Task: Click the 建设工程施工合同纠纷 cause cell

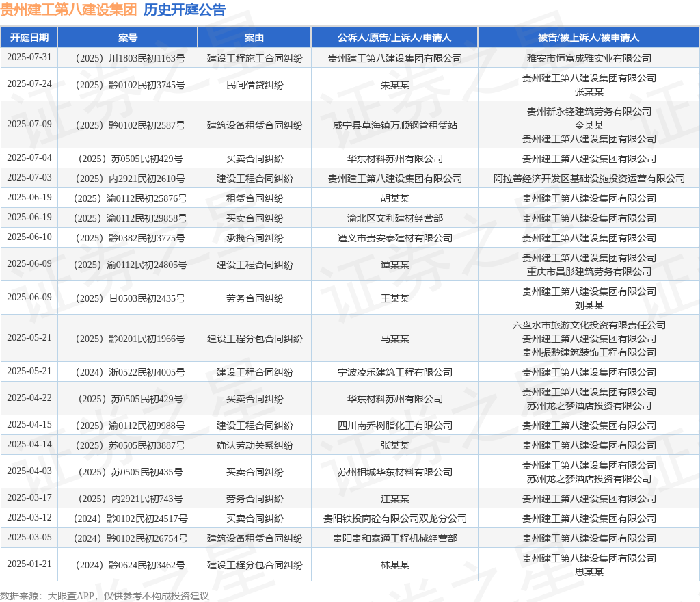Action: pyautogui.click(x=254, y=58)
